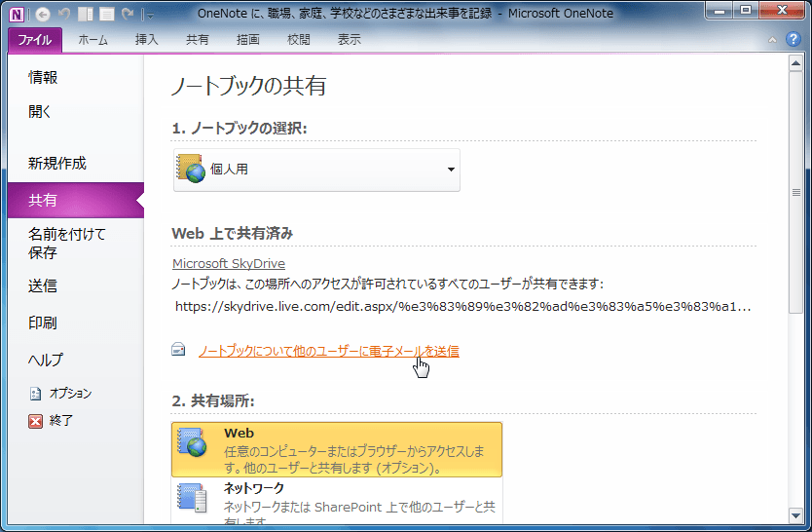Click the Web notebook globe icon
This screenshot has width=812, height=532.
(192, 443)
